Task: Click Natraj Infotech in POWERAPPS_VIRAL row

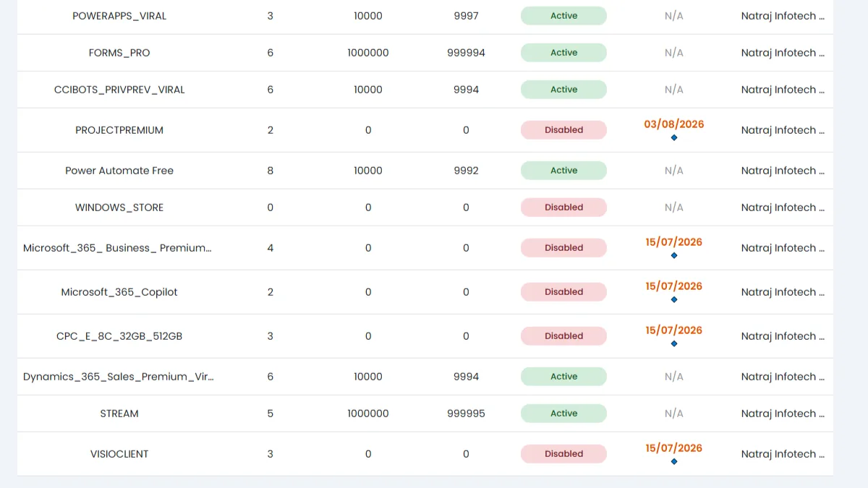Action: click(783, 16)
